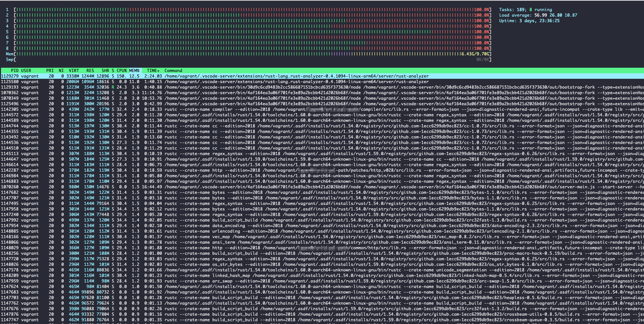Click the Mem usage bar 6.43G/9.70G
Image resolution: width=644 pixels, height=324 pixels.
pos(249,54)
